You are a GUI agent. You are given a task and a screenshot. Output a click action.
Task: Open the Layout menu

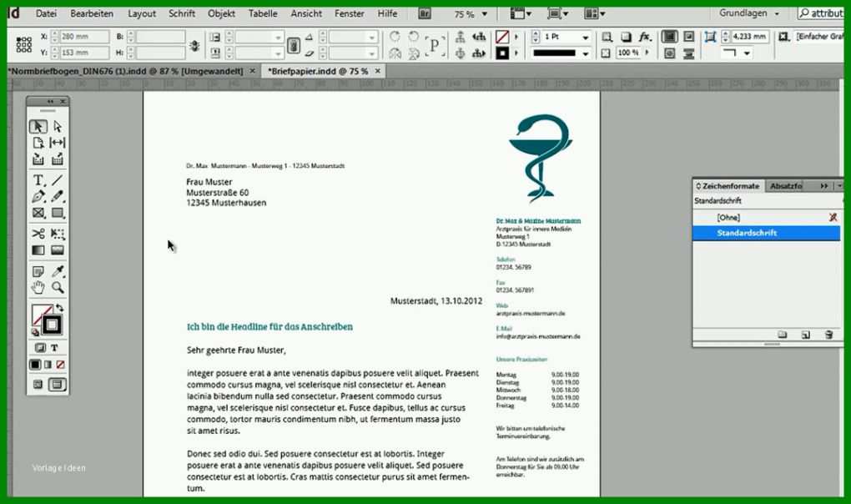click(142, 13)
